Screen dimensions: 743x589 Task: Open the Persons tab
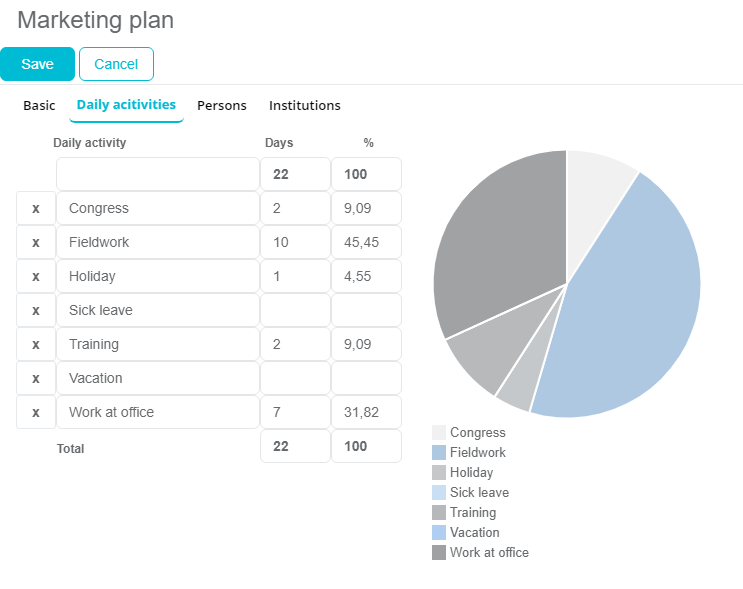click(x=222, y=105)
